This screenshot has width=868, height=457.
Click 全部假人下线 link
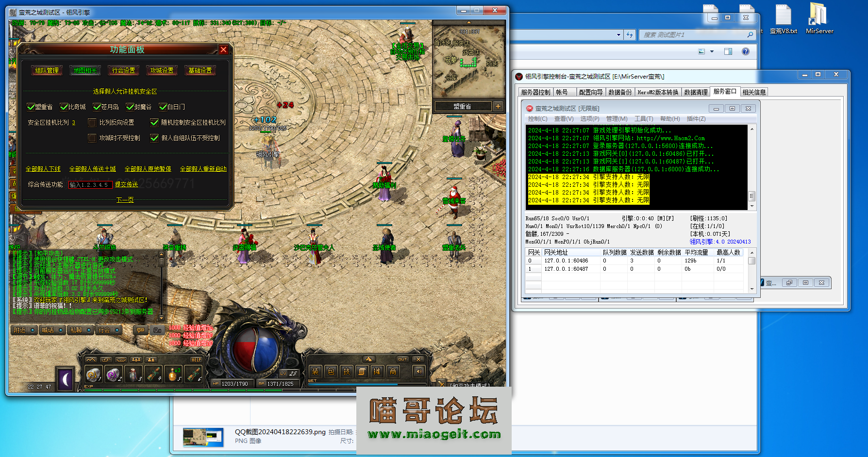pos(43,169)
